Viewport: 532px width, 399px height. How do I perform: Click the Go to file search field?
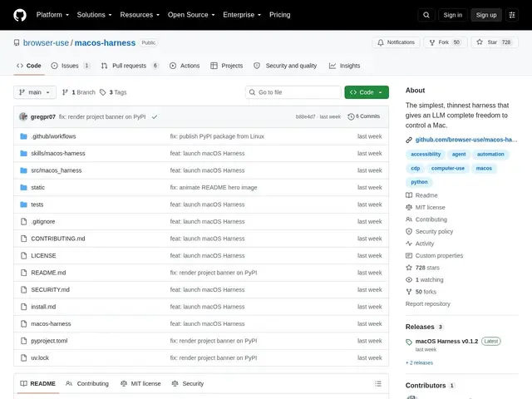pyautogui.click(x=293, y=92)
